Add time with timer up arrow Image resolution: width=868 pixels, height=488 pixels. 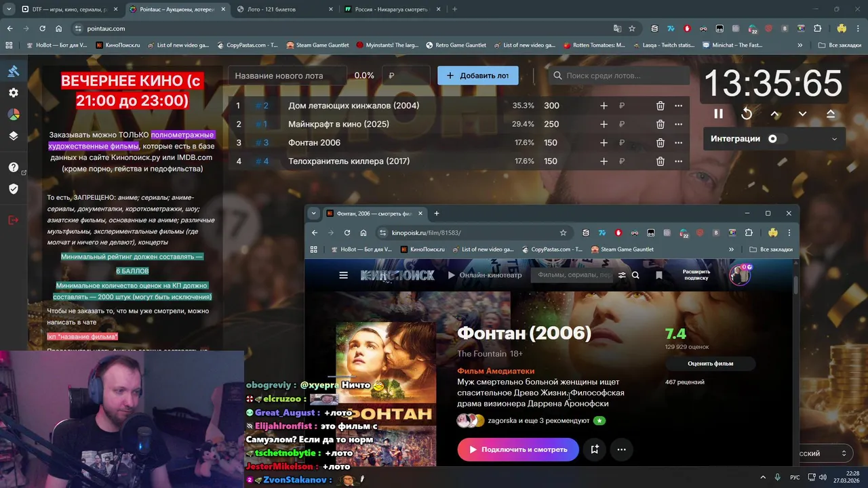coord(775,114)
